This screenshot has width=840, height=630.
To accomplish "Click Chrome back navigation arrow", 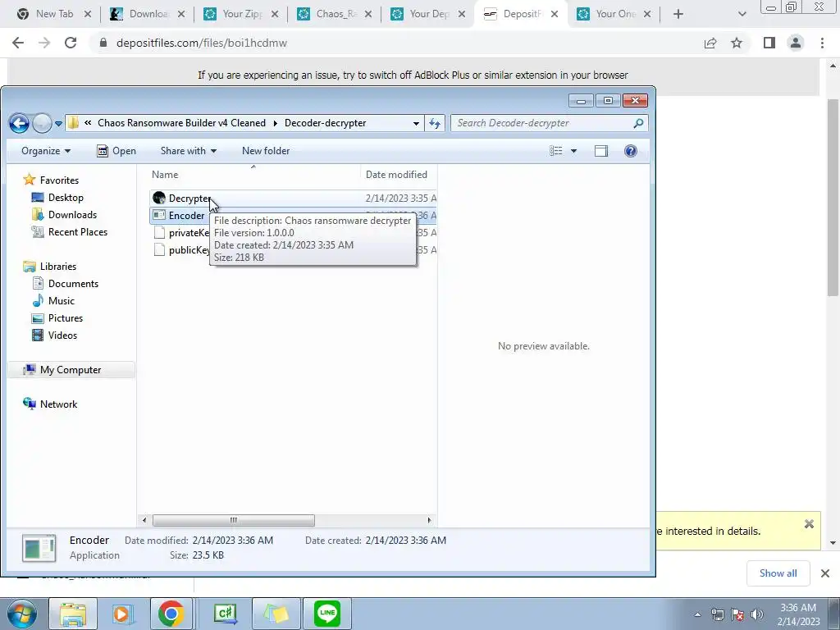I will [x=18, y=43].
